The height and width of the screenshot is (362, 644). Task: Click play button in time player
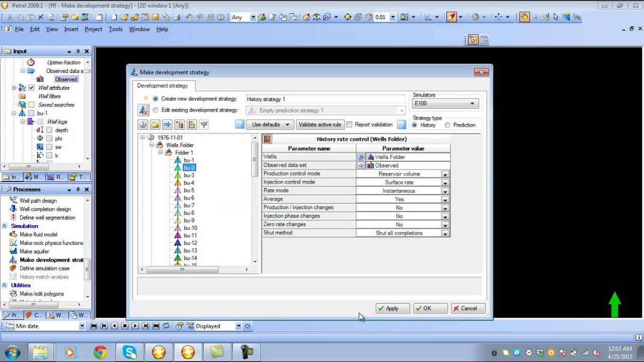[135, 326]
